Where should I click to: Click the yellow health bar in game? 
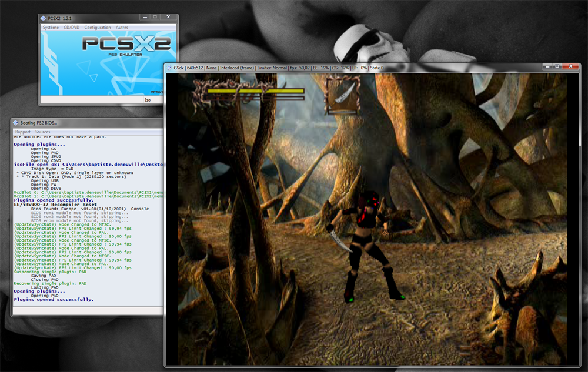[x=255, y=91]
